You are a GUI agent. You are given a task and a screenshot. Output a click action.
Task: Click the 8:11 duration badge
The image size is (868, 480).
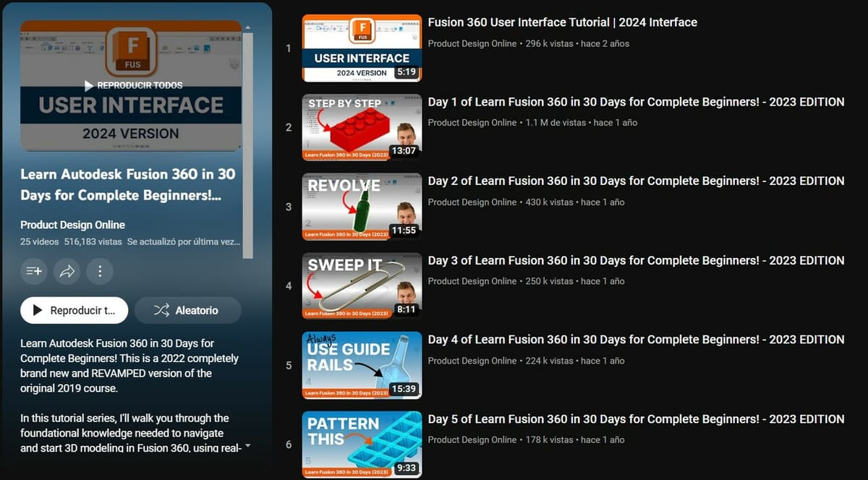(406, 309)
